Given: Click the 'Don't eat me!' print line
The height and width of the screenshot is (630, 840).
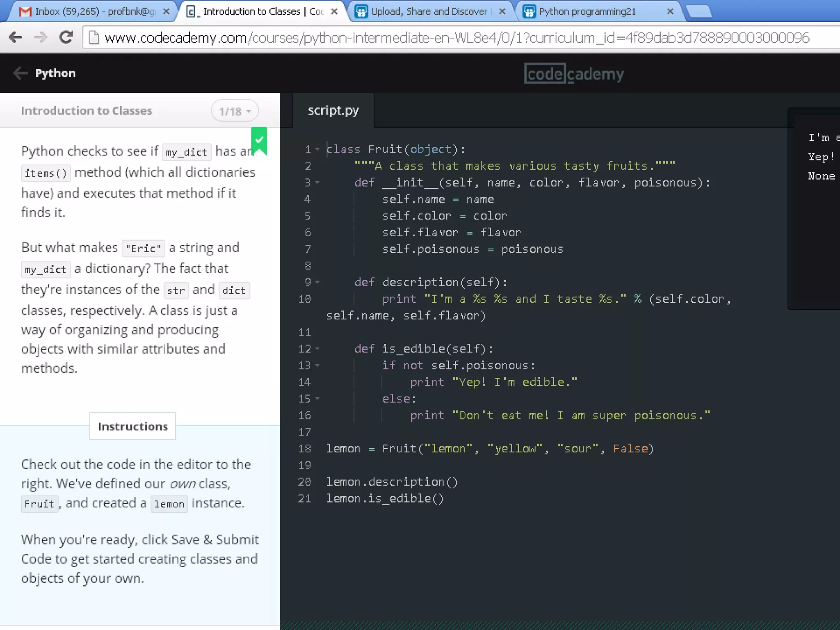Looking at the screenshot, I should [x=560, y=415].
